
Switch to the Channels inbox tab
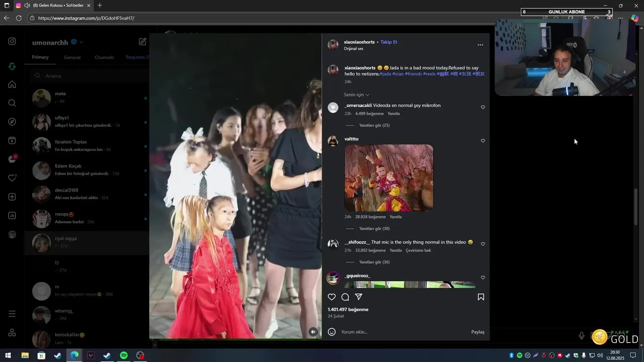coord(104,57)
